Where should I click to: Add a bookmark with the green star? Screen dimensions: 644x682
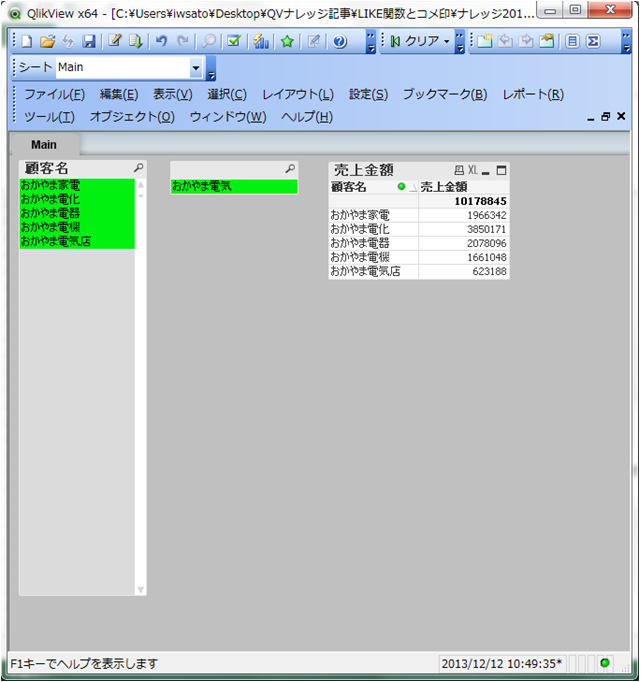tap(287, 41)
